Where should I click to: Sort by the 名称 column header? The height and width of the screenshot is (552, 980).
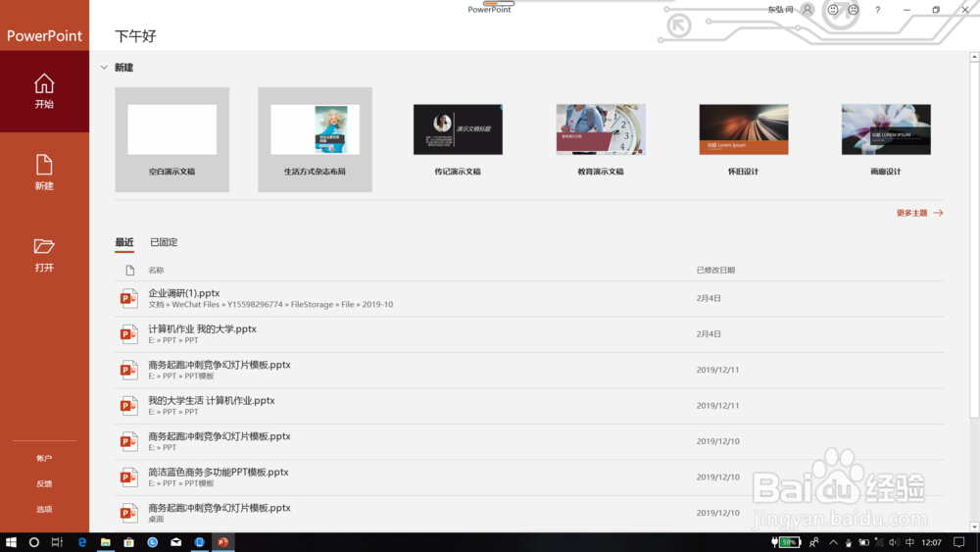(156, 270)
